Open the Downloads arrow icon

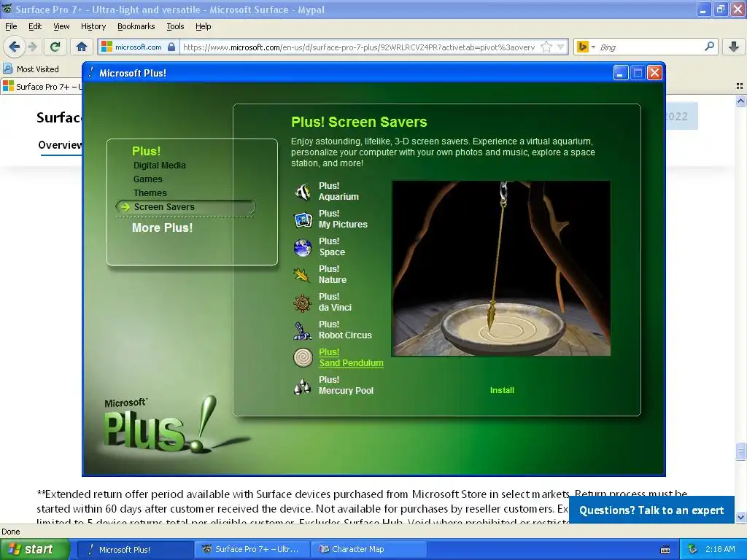tap(734, 47)
